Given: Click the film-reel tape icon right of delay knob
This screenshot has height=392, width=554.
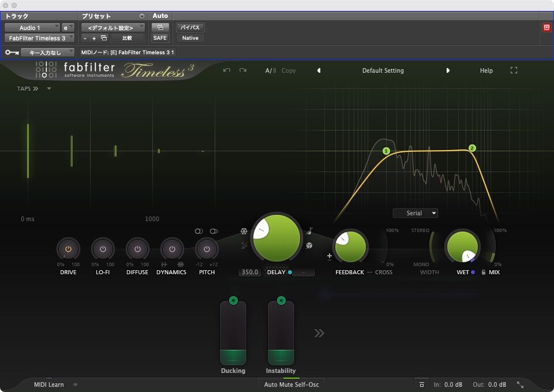Looking at the screenshot, I should pyautogui.click(x=309, y=245).
